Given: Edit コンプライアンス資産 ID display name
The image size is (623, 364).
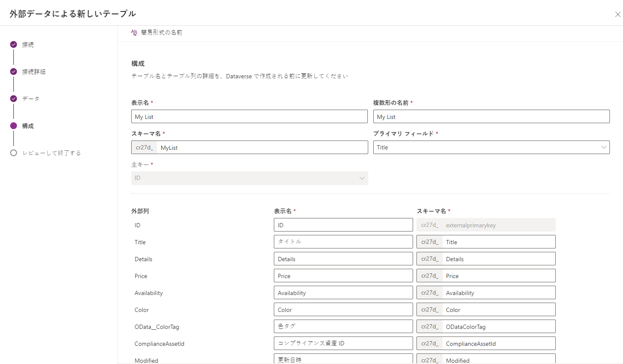Looking at the screenshot, I should coord(343,343).
